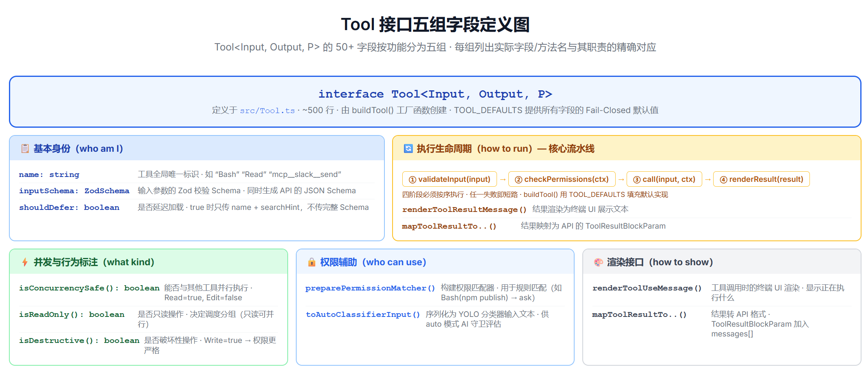Click the main title Tool 接口五组字段定义图
The image size is (868, 382).
pyautogui.click(x=435, y=25)
